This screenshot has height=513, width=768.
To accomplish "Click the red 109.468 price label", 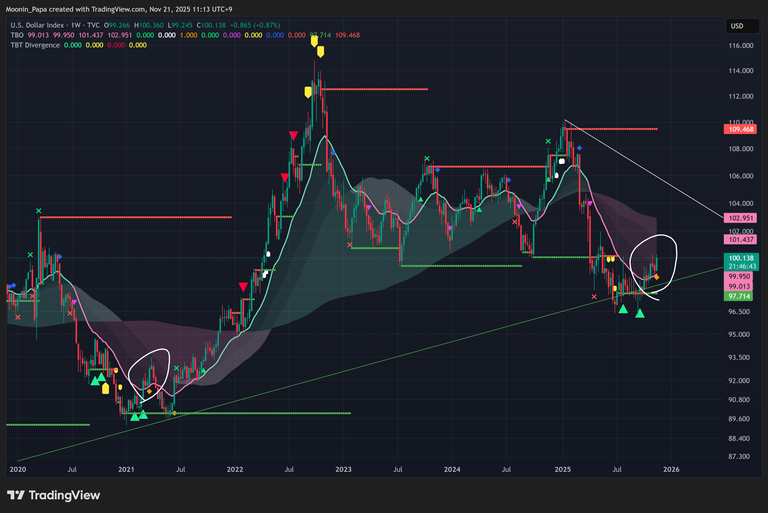I will [741, 129].
